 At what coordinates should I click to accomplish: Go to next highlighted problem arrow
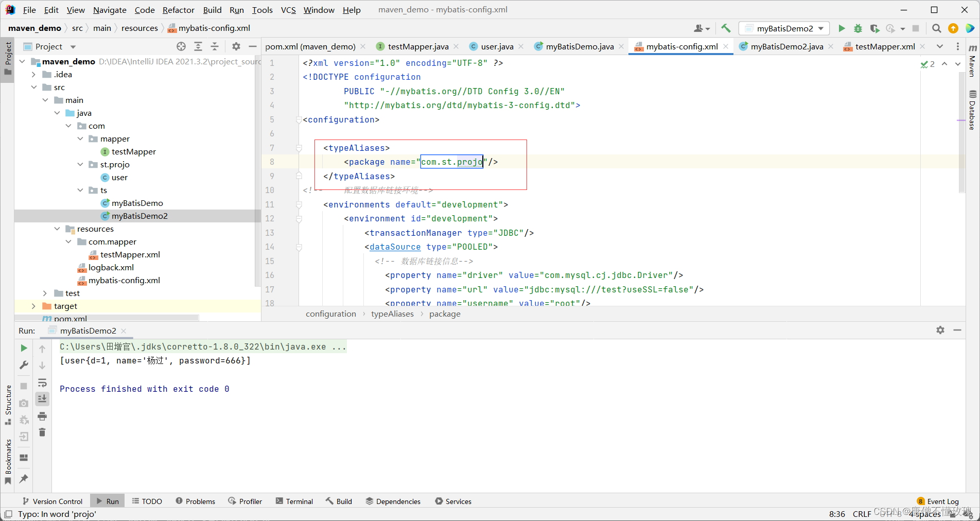point(958,64)
